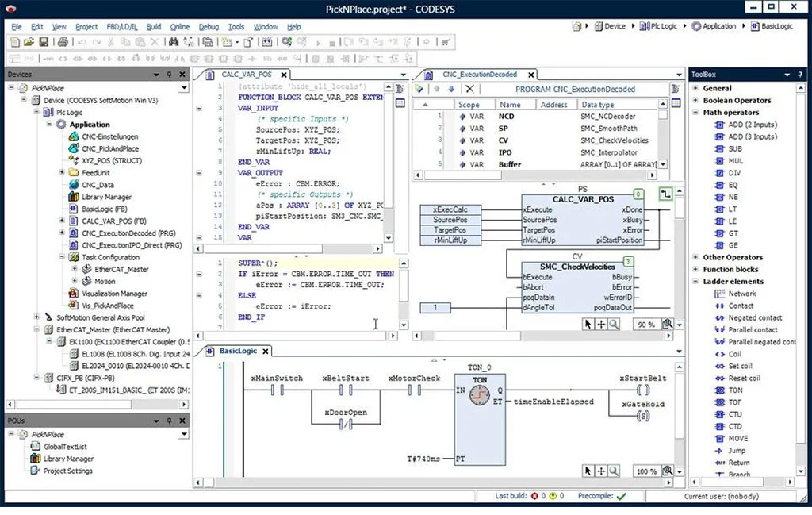Move declaration row down with the blue arrow
Image resolution: width=812 pixels, height=515 pixels.
coord(451,89)
